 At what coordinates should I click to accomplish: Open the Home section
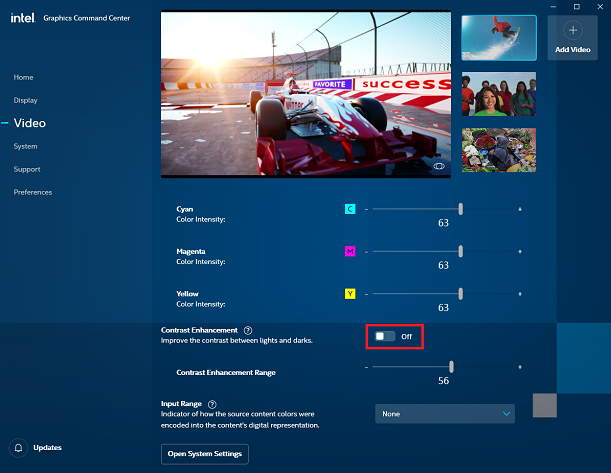(23, 77)
